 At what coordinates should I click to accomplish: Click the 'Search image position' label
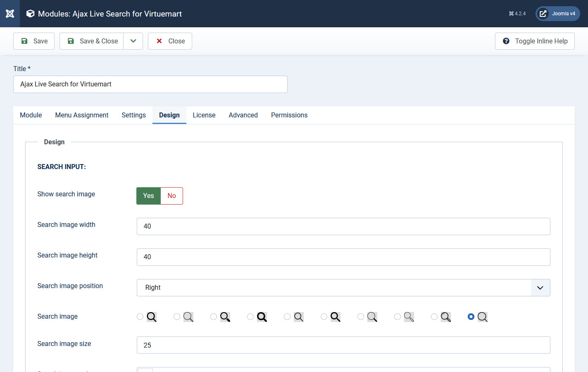click(70, 286)
